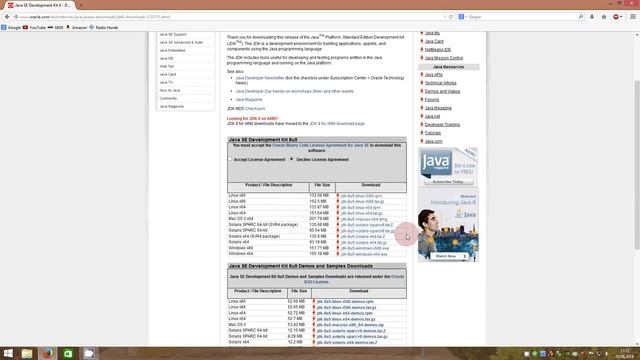Open the Radio Horeb bookmark
This screenshot has height=360, width=640.
pyautogui.click(x=104, y=27)
